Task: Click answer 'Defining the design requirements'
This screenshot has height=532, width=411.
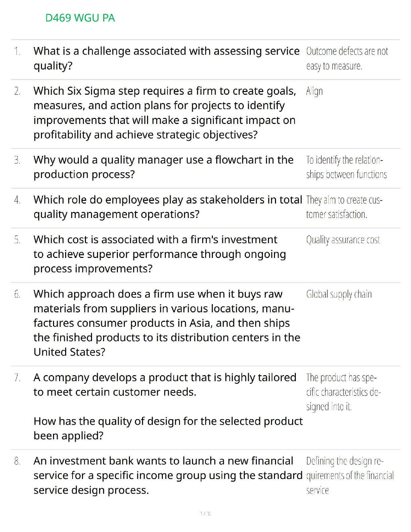Action: coord(350,475)
